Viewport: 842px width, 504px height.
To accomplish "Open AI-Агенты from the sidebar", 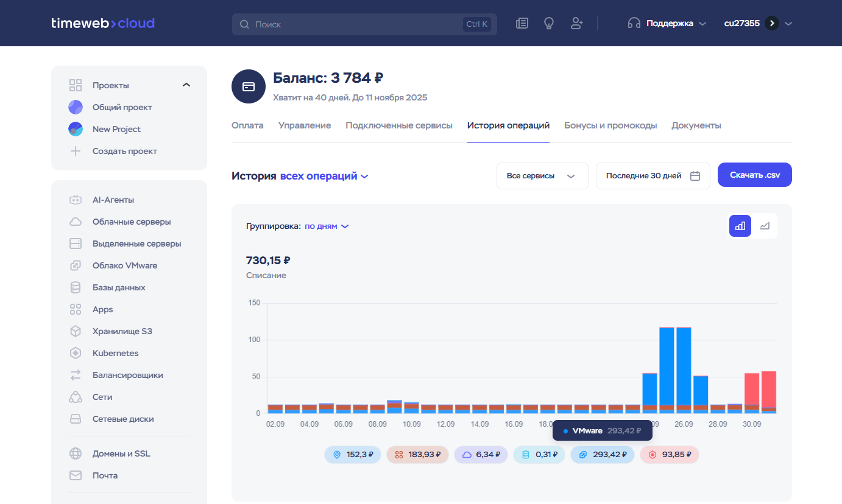I will click(113, 200).
